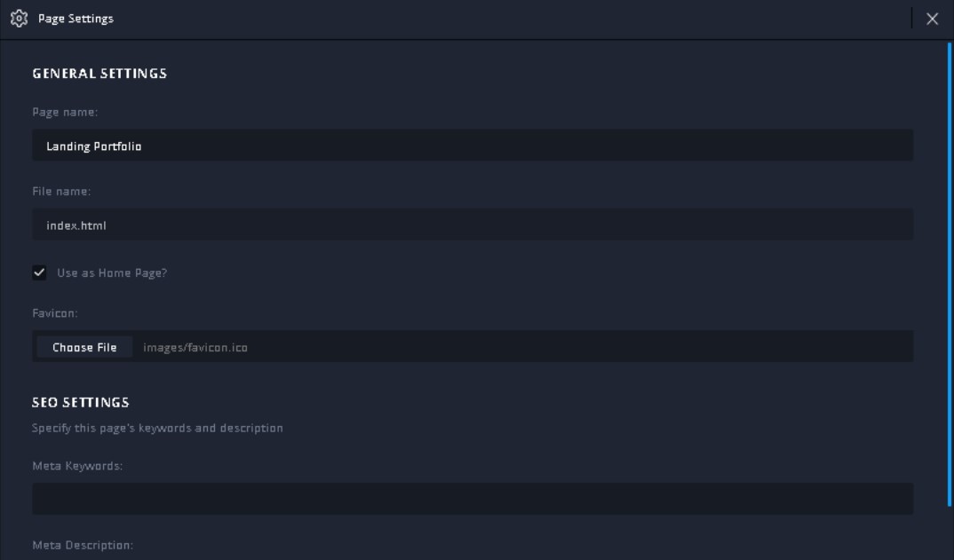The height and width of the screenshot is (560, 954).
Task: Click the 'Meta Keywords:' field label
Action: 77,466
